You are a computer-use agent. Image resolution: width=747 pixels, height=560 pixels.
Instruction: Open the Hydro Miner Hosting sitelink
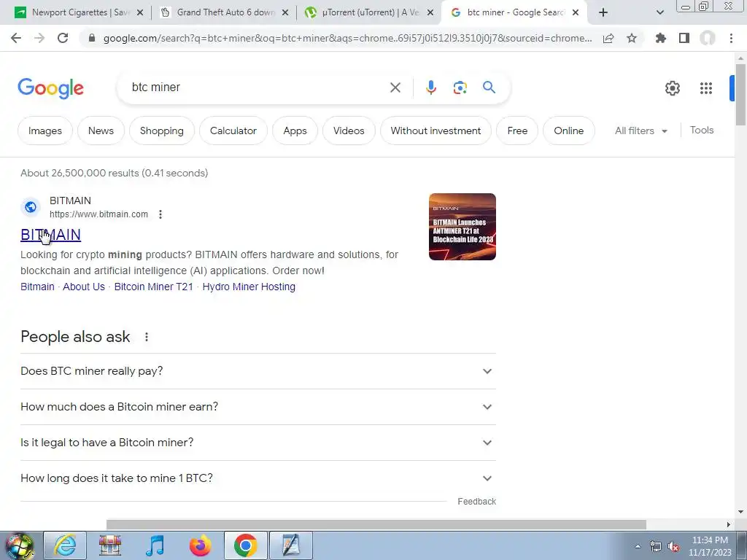coord(249,287)
